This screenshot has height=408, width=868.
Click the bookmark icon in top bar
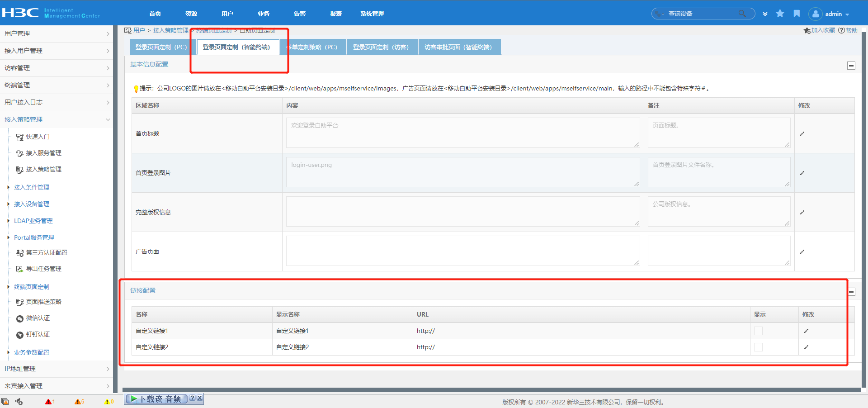tap(797, 14)
